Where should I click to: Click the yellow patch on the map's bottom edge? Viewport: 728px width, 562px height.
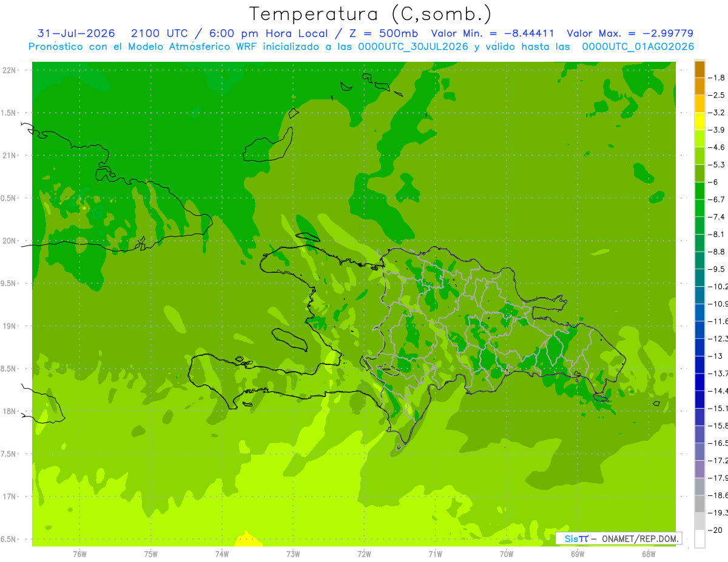pyautogui.click(x=246, y=539)
